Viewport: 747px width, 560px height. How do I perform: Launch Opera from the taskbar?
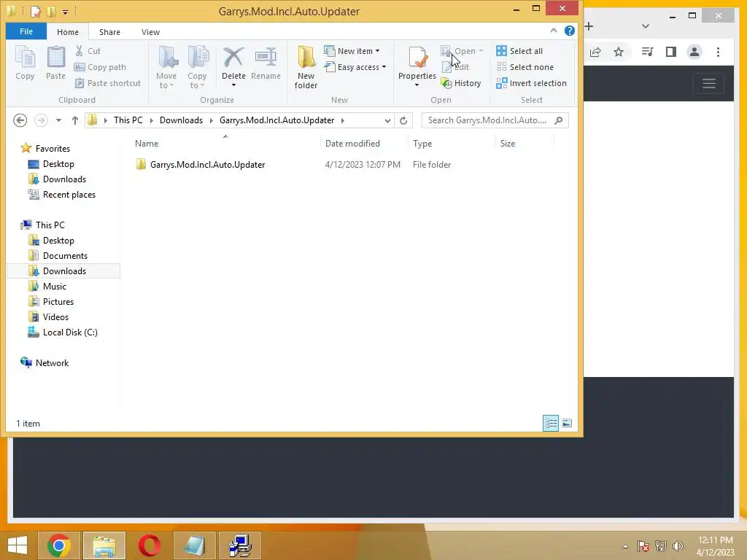pyautogui.click(x=149, y=545)
